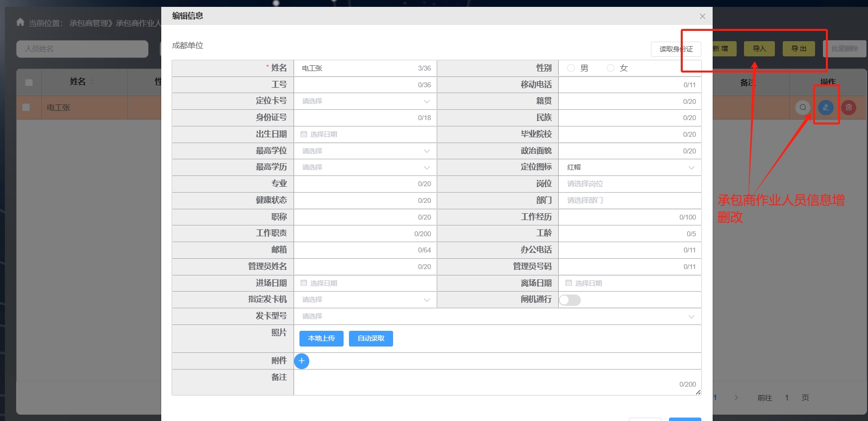
Task: Toggle the 闸机通行 switch
Action: click(570, 300)
